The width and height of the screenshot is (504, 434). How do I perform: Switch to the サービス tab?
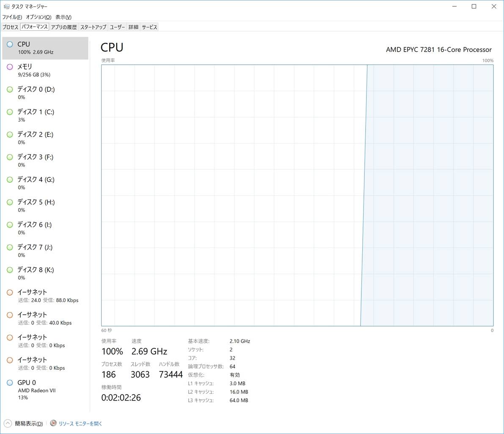[x=149, y=27]
